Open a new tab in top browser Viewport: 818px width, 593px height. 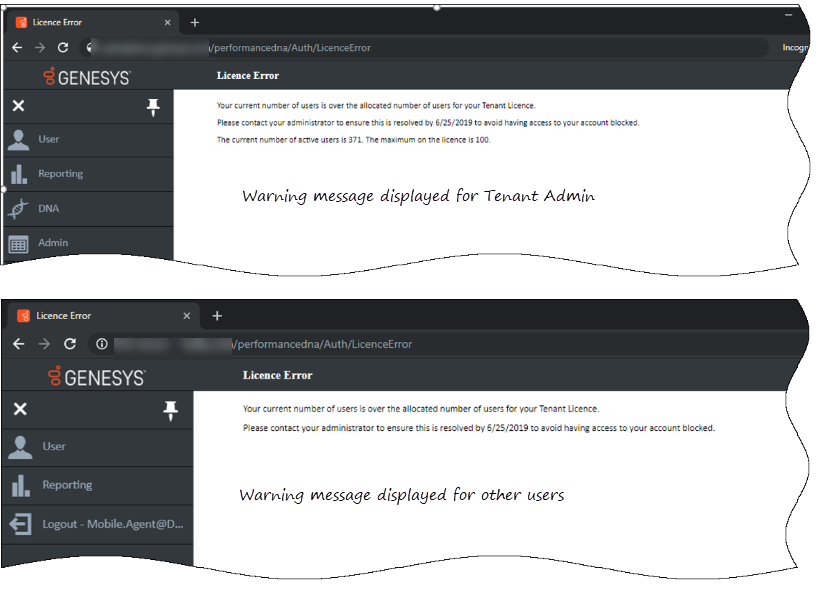pos(195,22)
